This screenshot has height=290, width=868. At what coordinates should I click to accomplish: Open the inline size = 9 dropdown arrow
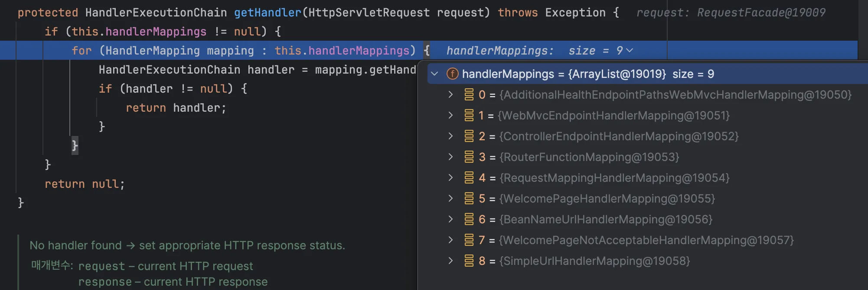(x=630, y=51)
